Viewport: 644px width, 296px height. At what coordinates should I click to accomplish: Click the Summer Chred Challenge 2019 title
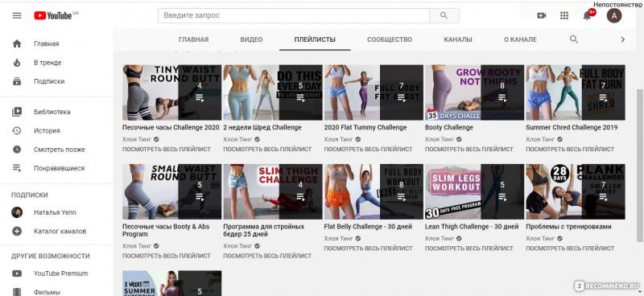[572, 127]
